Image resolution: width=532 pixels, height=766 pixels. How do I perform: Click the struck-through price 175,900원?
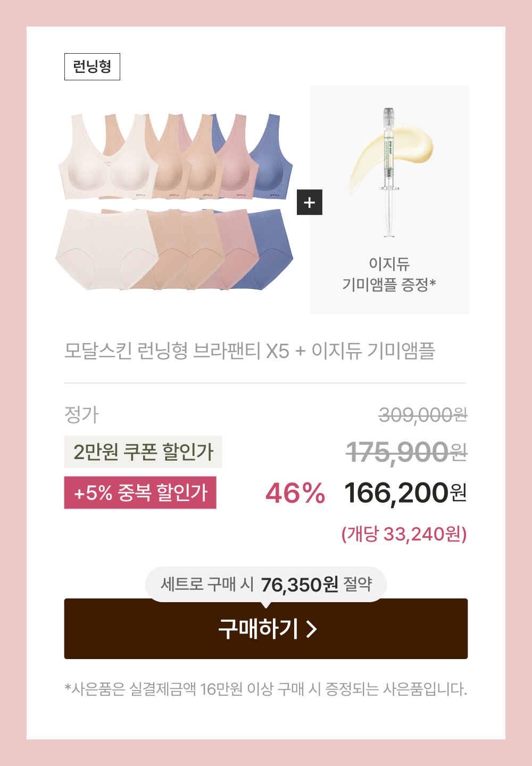406,453
